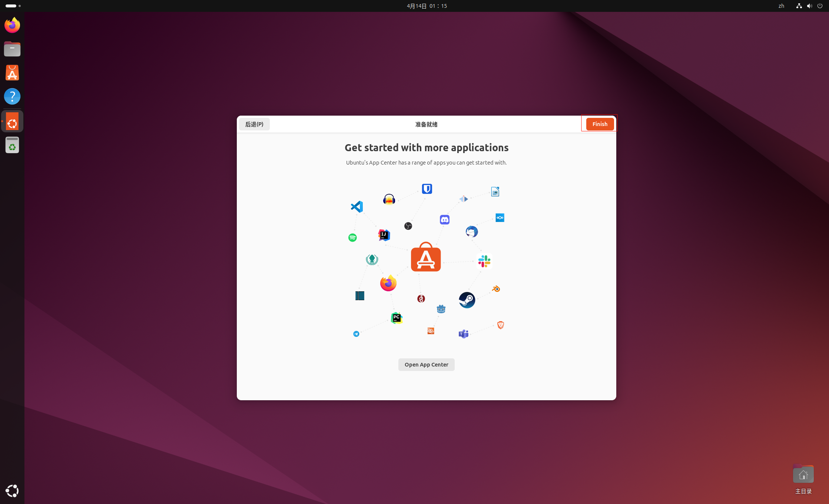829x504 pixels.
Task: Click the Spotify icon in illustration
Action: click(x=352, y=238)
